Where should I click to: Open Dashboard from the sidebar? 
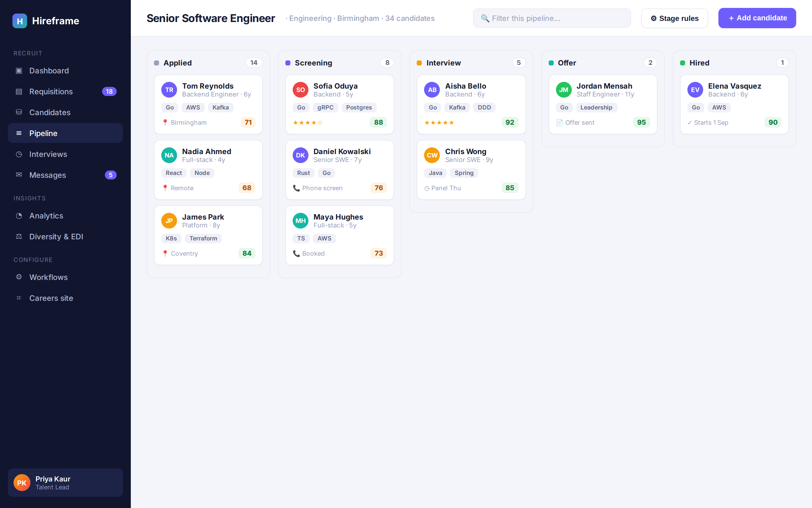point(65,71)
